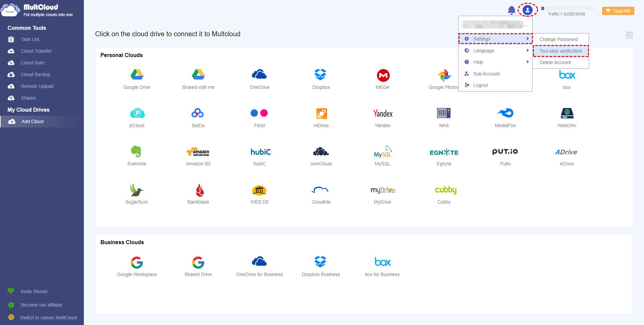Connect the Putio icon
Image resolution: width=644 pixels, height=325 pixels.
coord(505,152)
